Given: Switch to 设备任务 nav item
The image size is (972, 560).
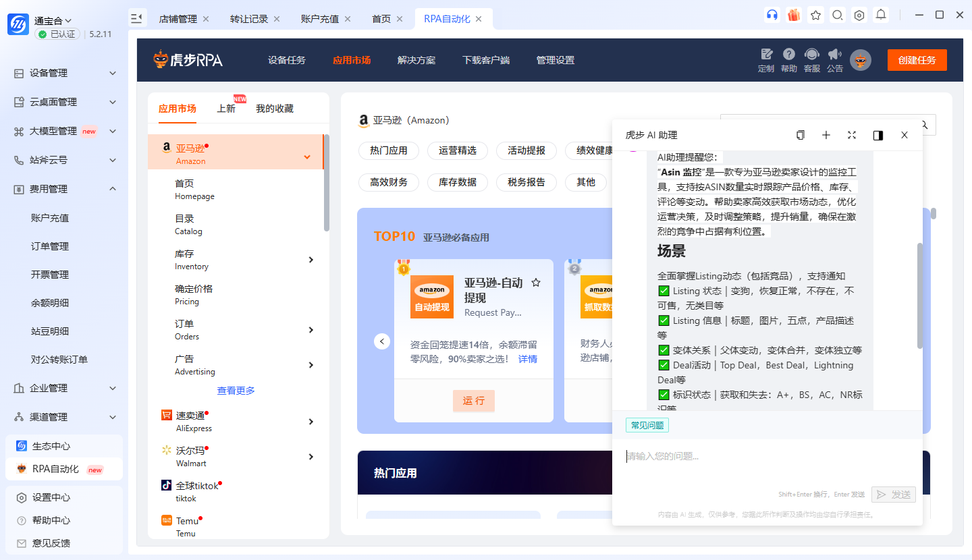Looking at the screenshot, I should tap(287, 60).
